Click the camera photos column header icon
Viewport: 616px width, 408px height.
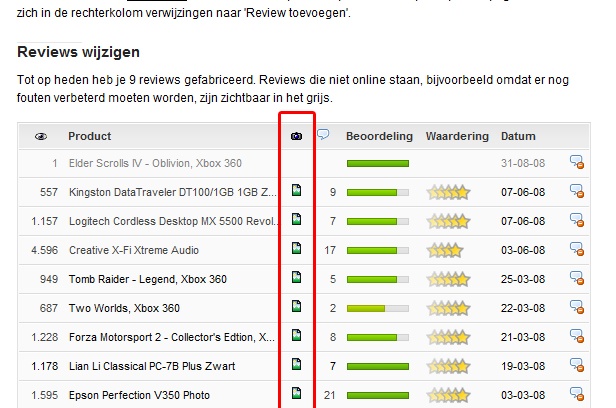coord(297,136)
